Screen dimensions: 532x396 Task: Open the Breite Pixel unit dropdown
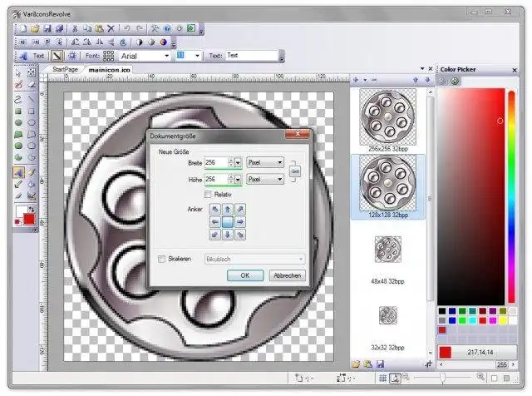click(265, 163)
